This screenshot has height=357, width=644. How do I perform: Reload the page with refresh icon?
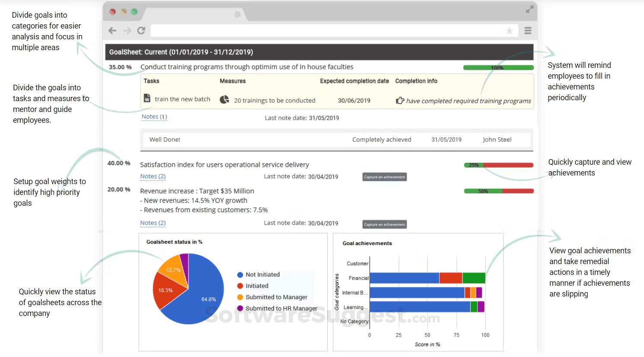pos(141,31)
